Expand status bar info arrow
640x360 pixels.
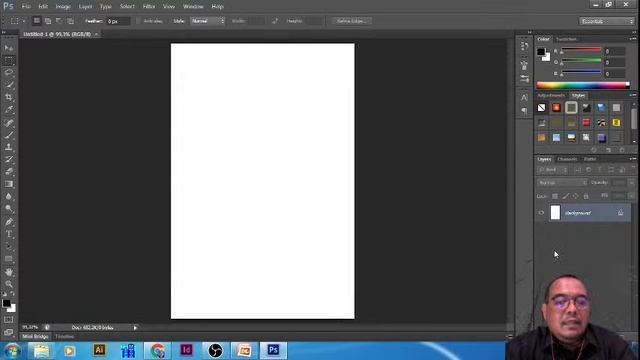[135, 327]
